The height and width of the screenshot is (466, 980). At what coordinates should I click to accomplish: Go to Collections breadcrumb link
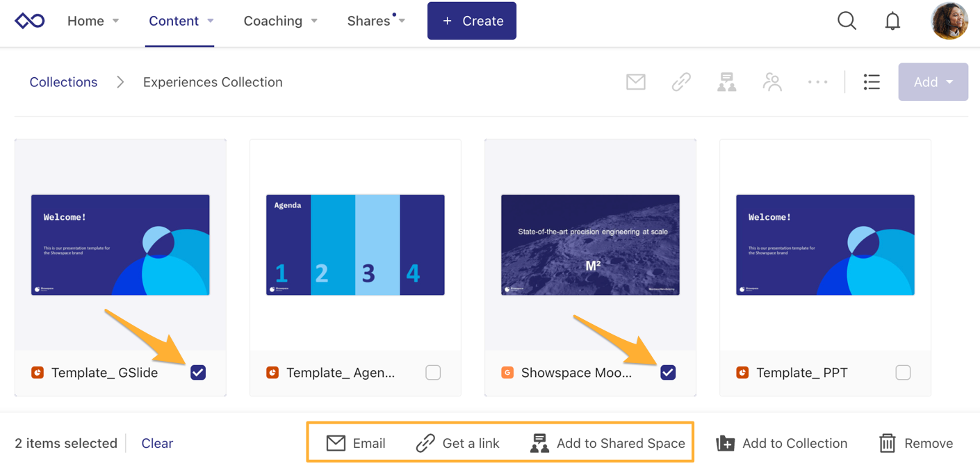point(63,82)
